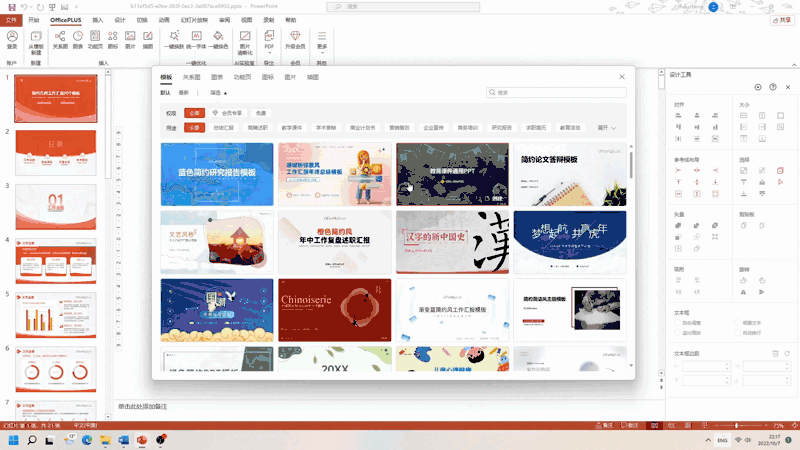Click the Redo icon in quick access toolbar

click(40, 7)
